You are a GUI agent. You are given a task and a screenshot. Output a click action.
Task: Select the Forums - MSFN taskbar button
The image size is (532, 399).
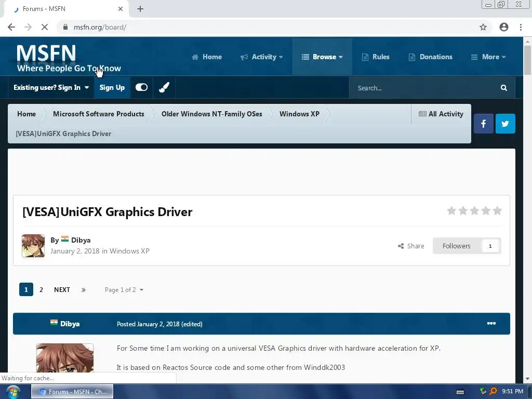(x=72, y=392)
